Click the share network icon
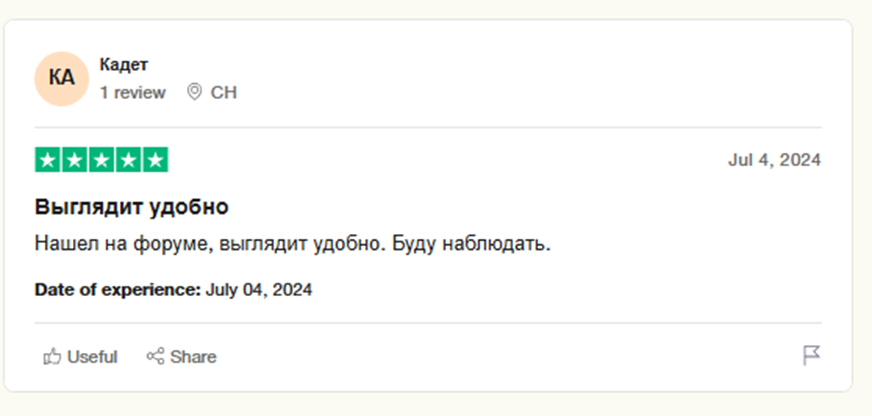 (155, 357)
